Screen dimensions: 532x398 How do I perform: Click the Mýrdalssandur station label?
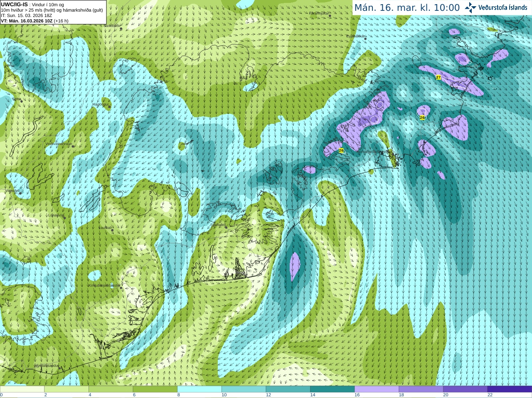47,366
